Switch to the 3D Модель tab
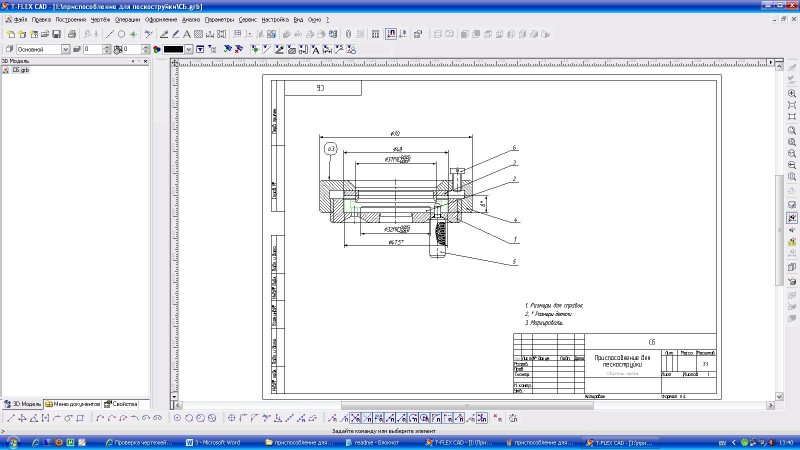The image size is (800, 450). coord(22,404)
